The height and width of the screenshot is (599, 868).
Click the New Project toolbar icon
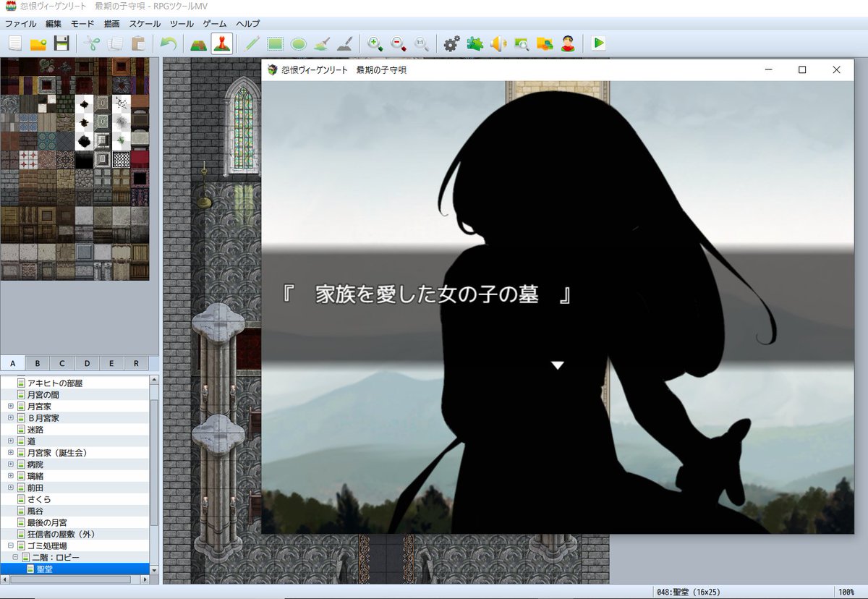pyautogui.click(x=14, y=43)
